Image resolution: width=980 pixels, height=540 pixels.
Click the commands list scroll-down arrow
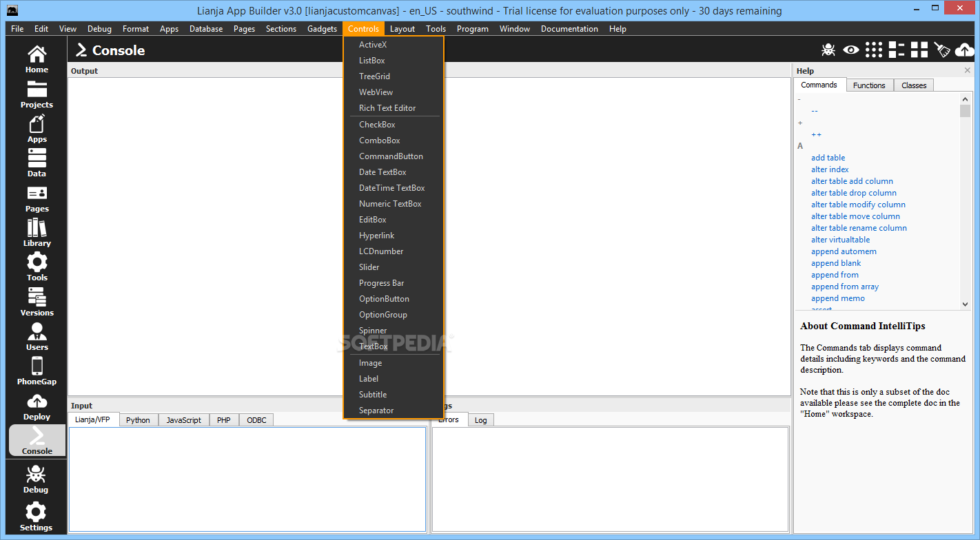[x=965, y=304]
